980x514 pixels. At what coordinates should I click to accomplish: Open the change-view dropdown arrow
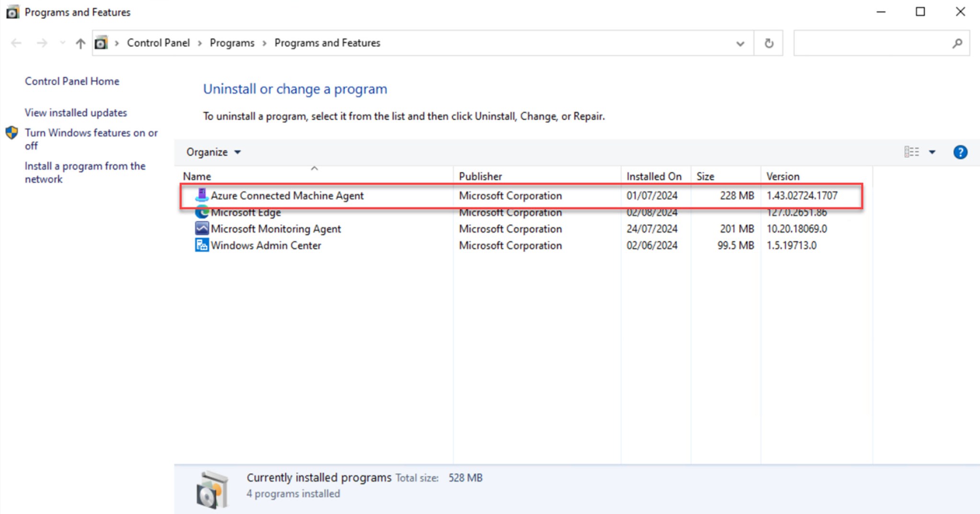933,152
